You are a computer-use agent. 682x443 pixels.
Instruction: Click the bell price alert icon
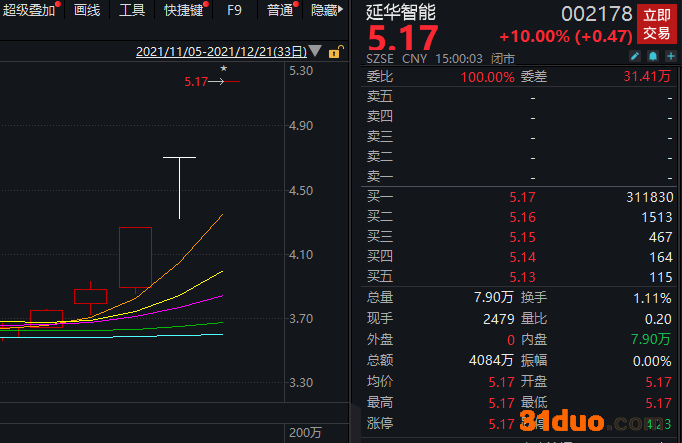tap(652, 58)
